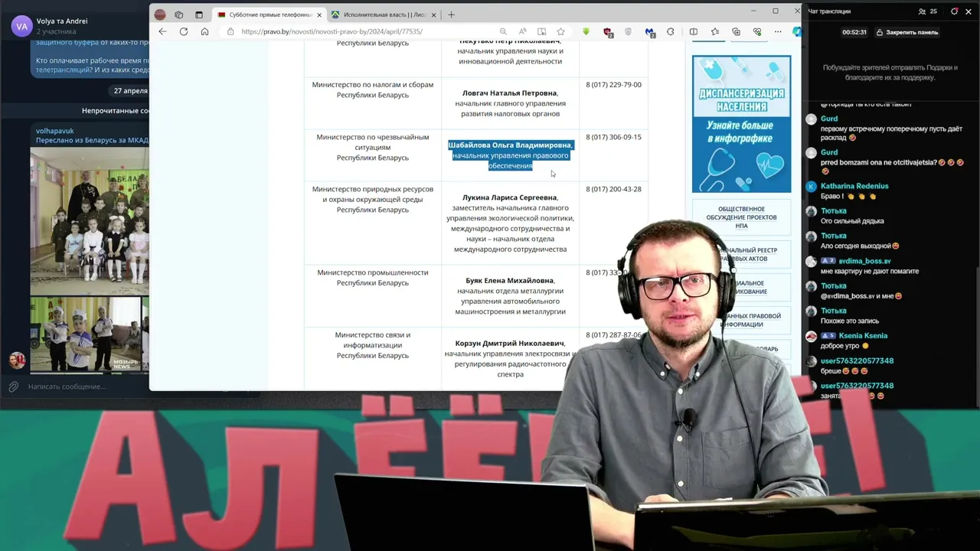Open the Favorites list
Screen dimensions: 980x551
coord(714,31)
